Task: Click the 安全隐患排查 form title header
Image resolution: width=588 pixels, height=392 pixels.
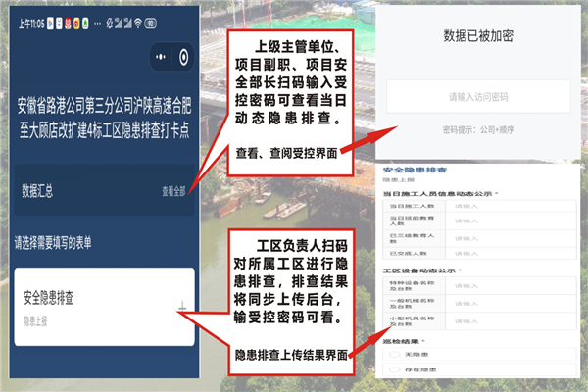Action: coord(410,169)
